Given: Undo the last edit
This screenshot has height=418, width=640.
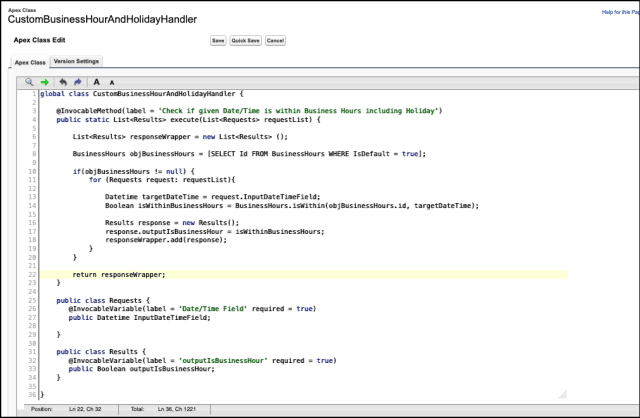Looking at the screenshot, I should [x=63, y=81].
